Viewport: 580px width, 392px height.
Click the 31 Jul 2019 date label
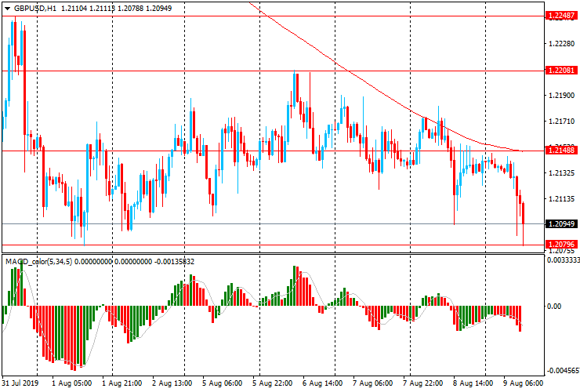pyautogui.click(x=21, y=384)
